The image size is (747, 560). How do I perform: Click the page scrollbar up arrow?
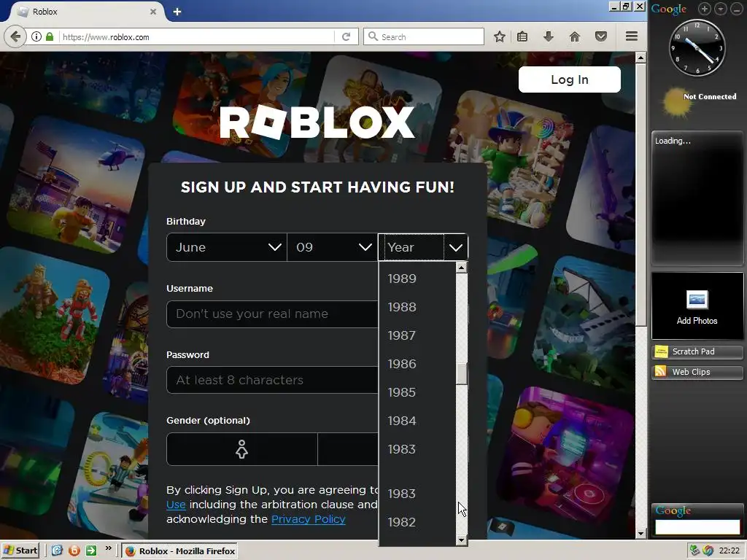pyautogui.click(x=640, y=58)
